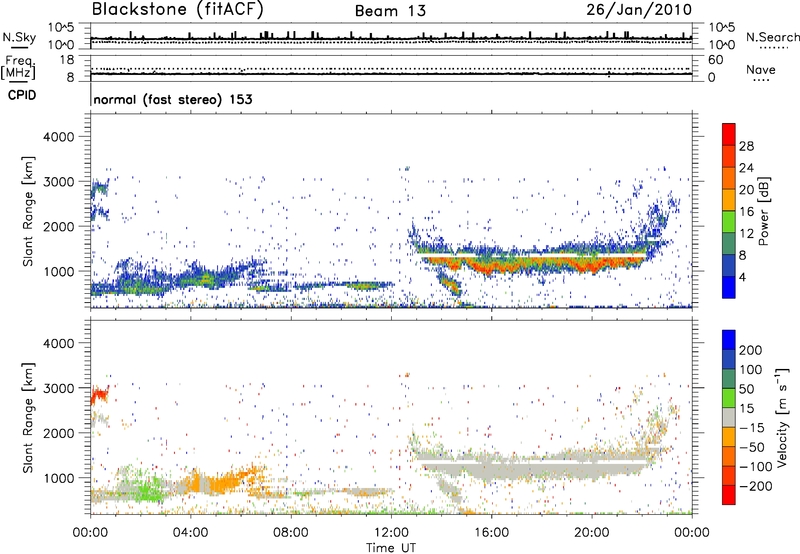This screenshot has height=554, width=800.
Task: Click the orange 20 dB power swatch
Action: tap(729, 199)
